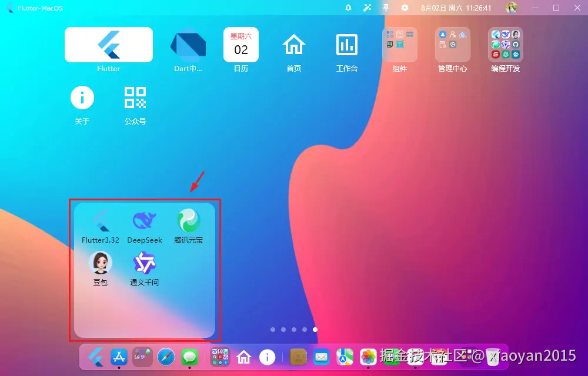The image size is (588, 376).
Task: Open settings gear in top bar
Action: click(405, 8)
